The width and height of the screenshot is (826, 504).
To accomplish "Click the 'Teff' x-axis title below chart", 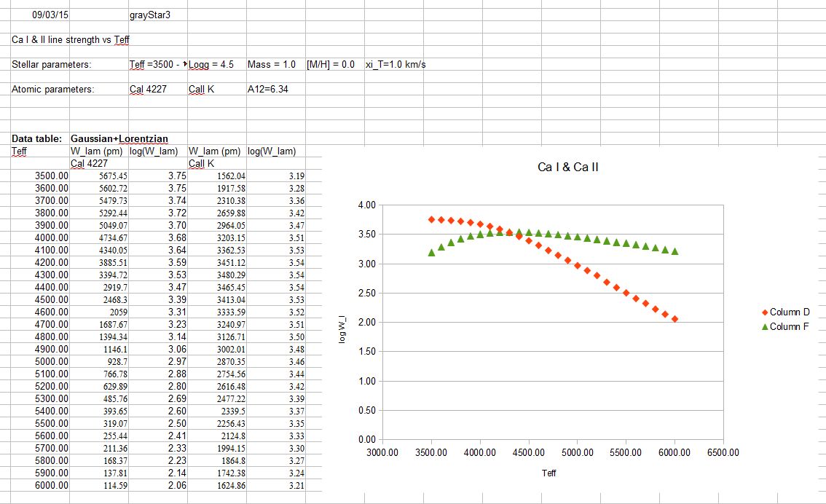I will click(x=548, y=473).
